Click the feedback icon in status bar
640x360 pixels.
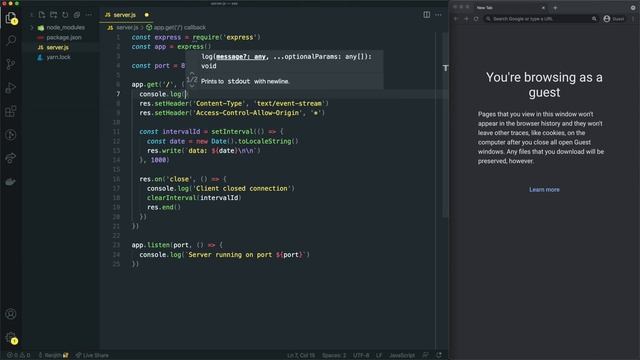pyautogui.click(x=426, y=355)
